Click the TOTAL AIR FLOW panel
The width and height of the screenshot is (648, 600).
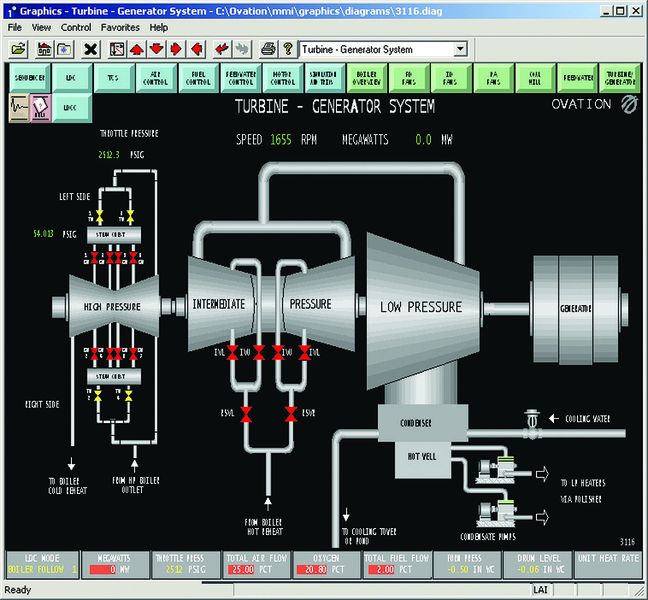pyautogui.click(x=256, y=564)
